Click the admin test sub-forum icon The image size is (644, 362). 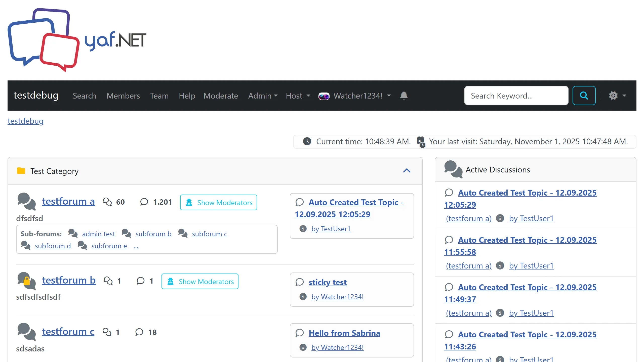click(x=73, y=233)
